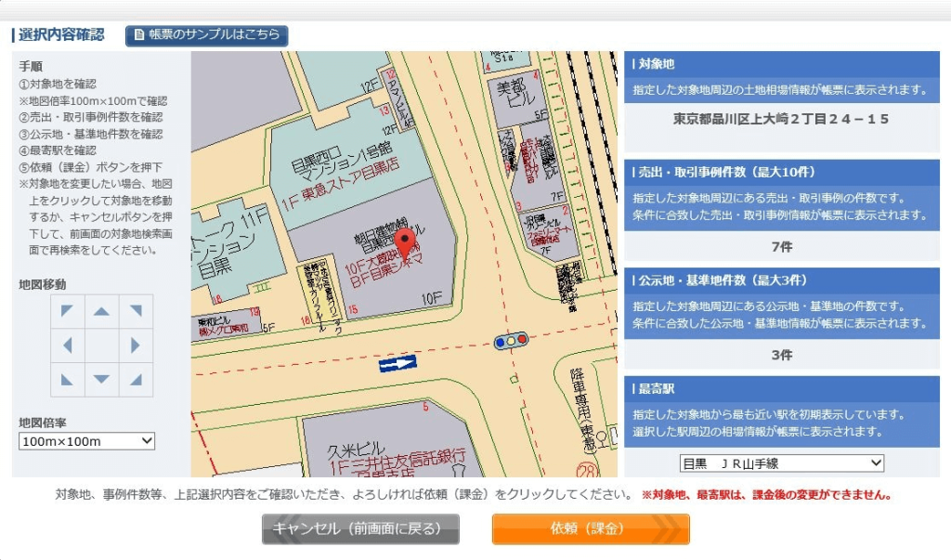Pan map up with north arrow

pyautogui.click(x=102, y=311)
